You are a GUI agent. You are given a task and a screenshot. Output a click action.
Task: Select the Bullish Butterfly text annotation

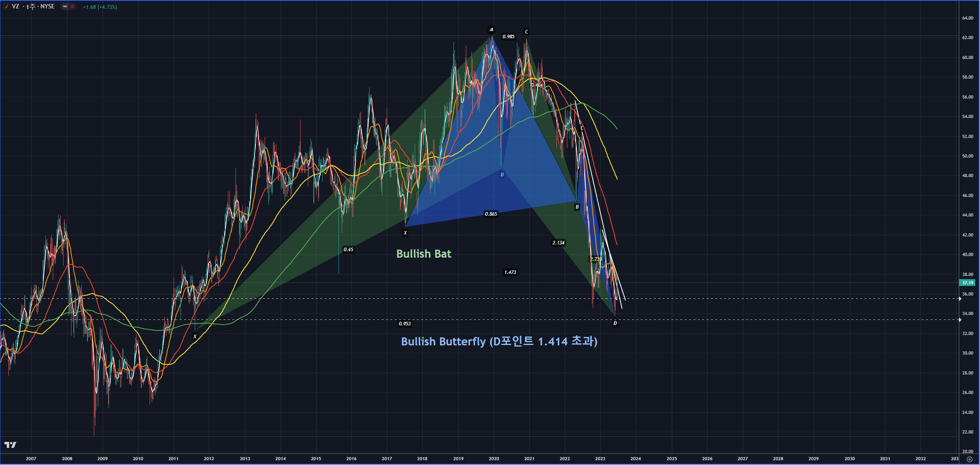tap(499, 342)
